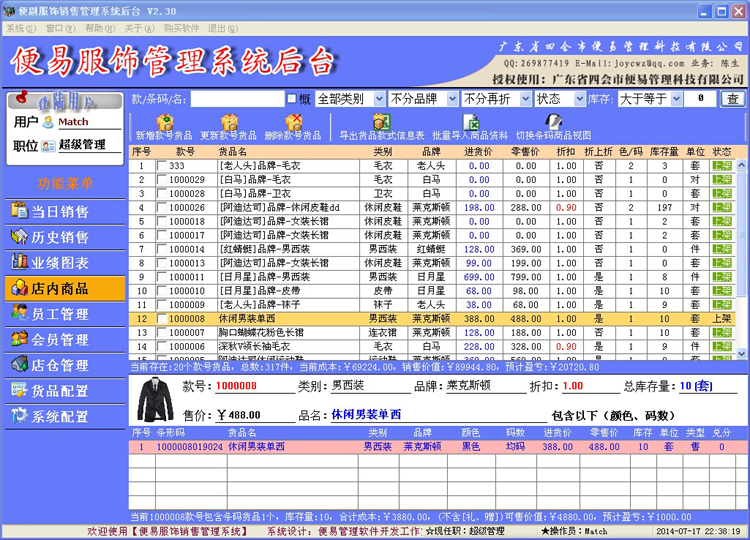Viewport: 750px width, 540px height.
Task: Click the 查 search button
Action: click(x=732, y=99)
